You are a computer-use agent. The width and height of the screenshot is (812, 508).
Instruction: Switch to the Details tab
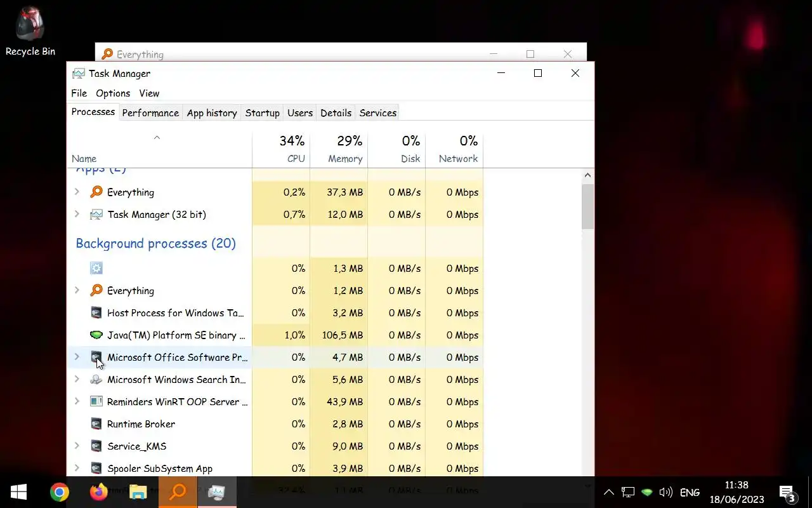[x=336, y=113]
